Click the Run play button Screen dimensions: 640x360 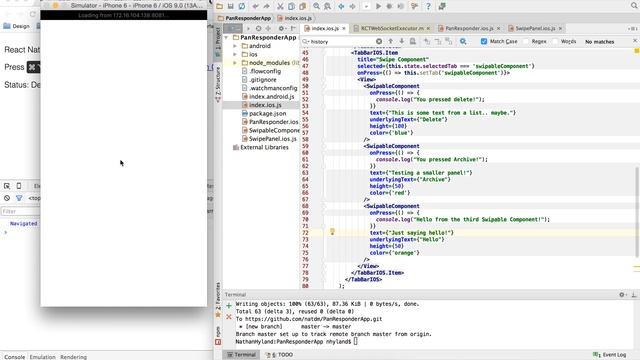pyautogui.click(x=378, y=6)
